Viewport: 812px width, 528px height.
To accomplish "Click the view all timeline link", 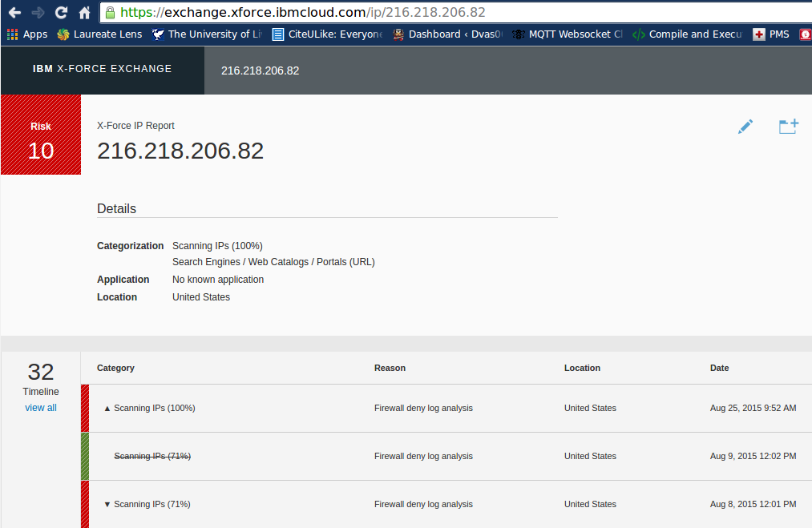I will tap(41, 408).
